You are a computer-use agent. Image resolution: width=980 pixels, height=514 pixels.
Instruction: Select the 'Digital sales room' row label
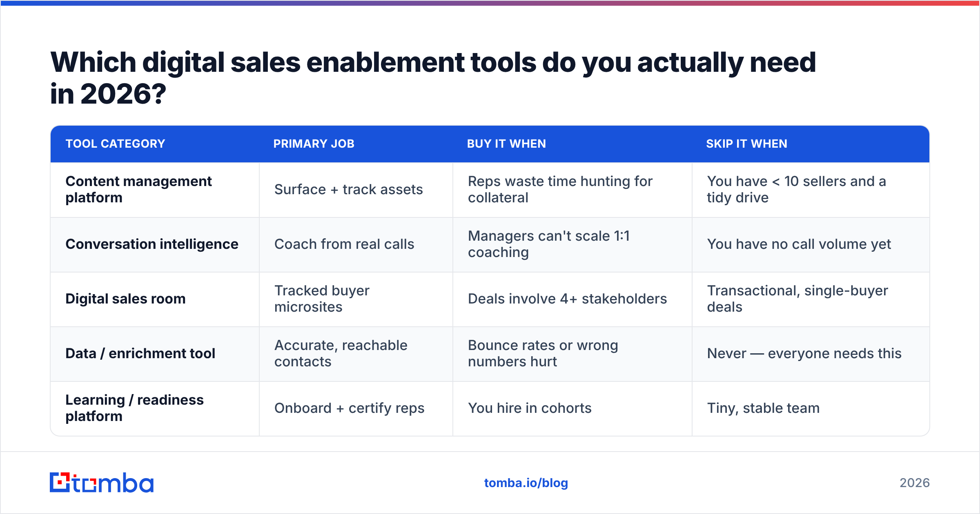click(125, 299)
